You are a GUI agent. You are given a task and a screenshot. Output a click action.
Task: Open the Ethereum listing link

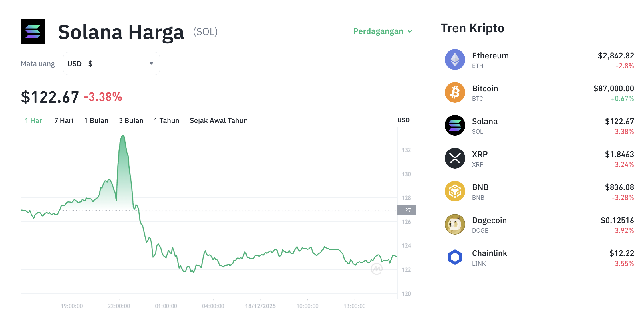point(490,56)
